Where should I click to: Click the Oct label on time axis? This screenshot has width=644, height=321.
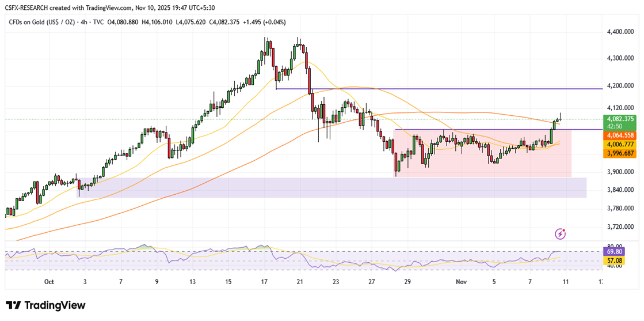pyautogui.click(x=48, y=282)
